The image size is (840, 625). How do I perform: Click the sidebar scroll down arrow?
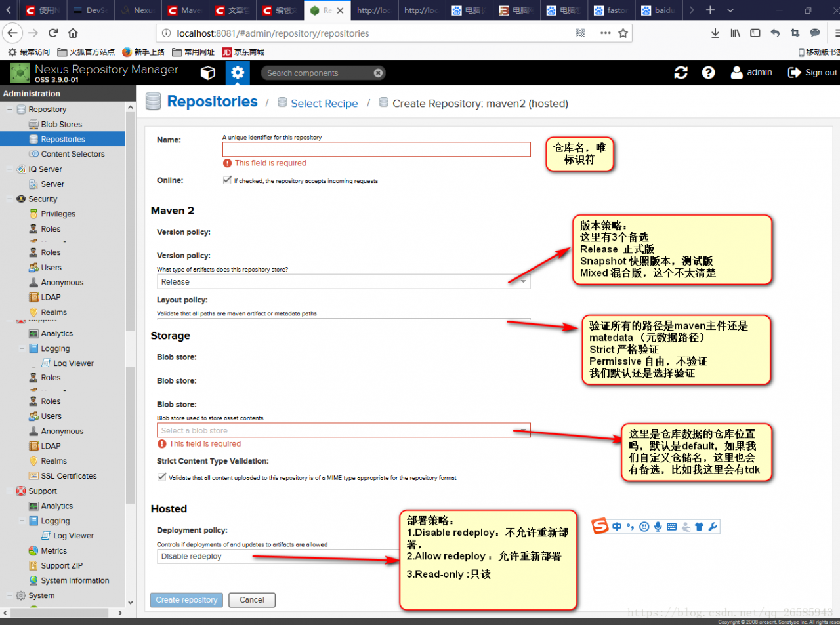(x=131, y=602)
